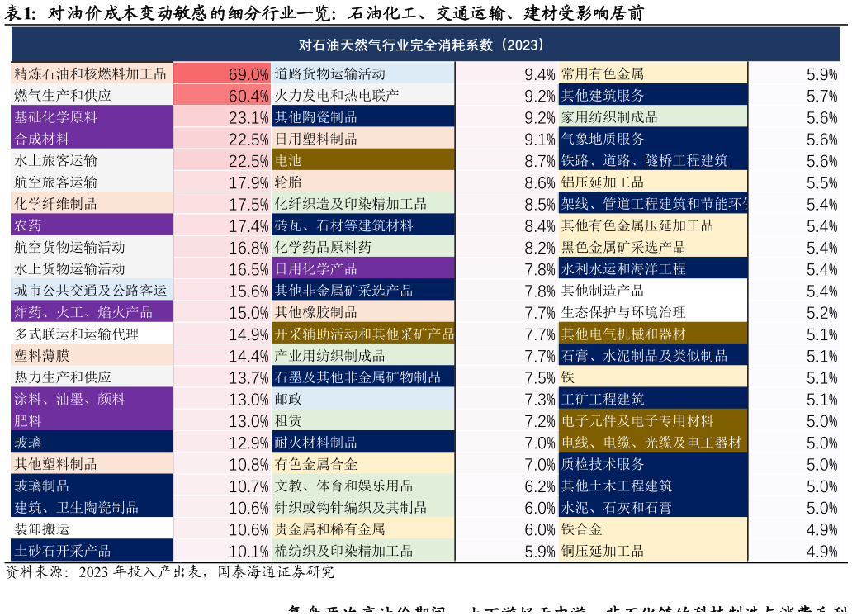Select the cell 电池

[x=363, y=161]
